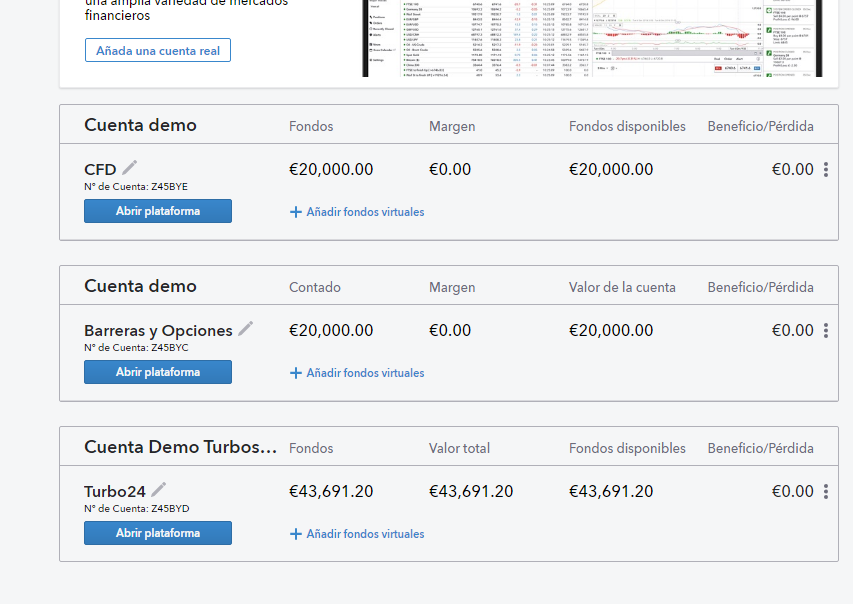Click the pencil icon beside Turbo24
Viewport: 853px width, 604px height.
pos(159,490)
